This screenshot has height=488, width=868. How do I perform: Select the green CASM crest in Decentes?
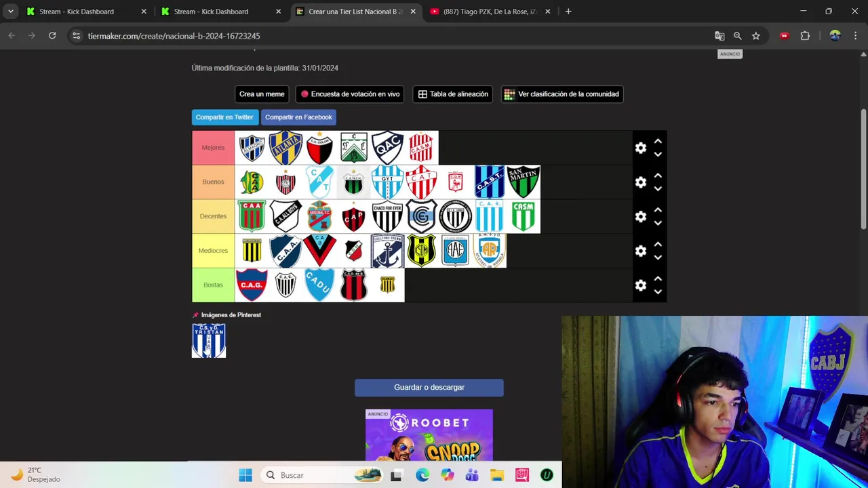523,216
